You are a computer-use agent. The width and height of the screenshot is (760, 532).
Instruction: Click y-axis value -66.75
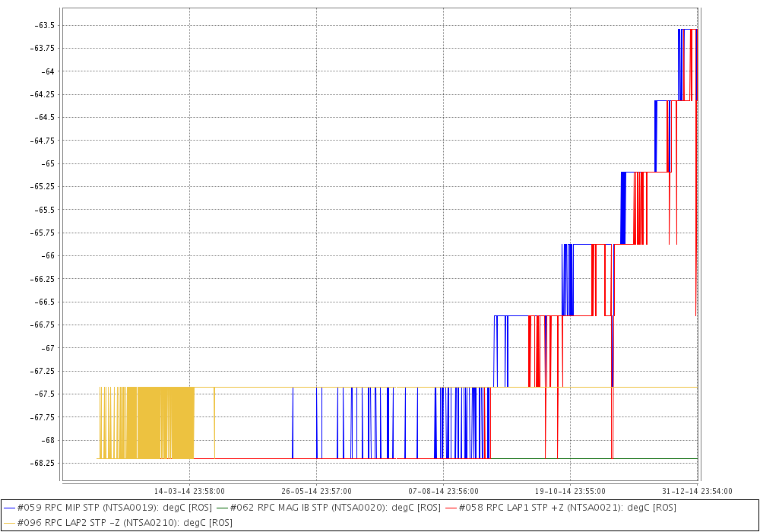(x=42, y=325)
